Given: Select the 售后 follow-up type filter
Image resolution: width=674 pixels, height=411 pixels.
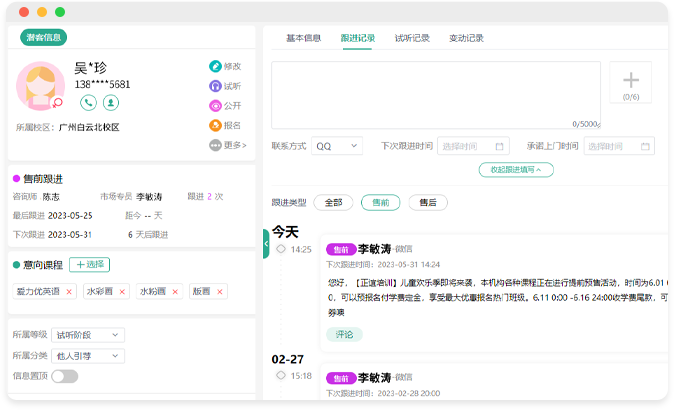Looking at the screenshot, I should [428, 202].
